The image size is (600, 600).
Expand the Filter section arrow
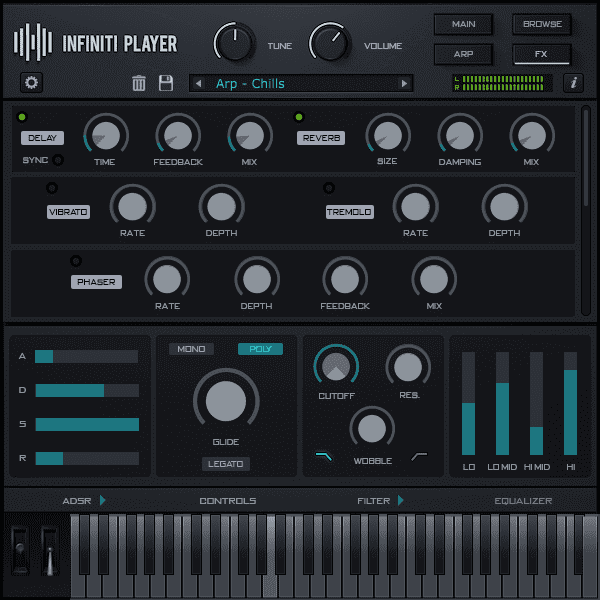click(x=400, y=500)
